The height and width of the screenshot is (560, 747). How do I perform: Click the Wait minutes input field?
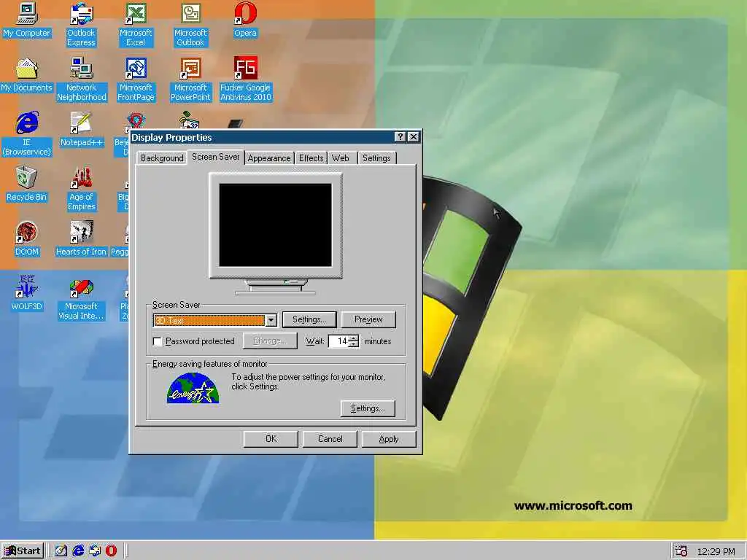339,341
